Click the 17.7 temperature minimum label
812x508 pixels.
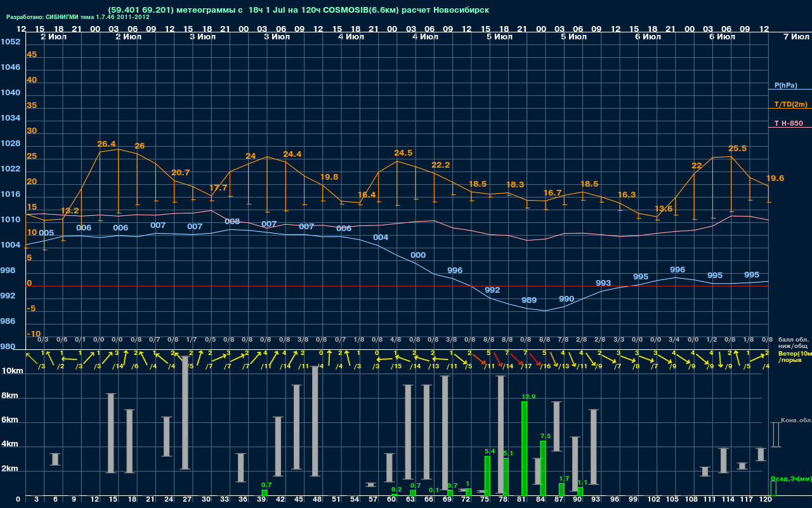tap(218, 188)
